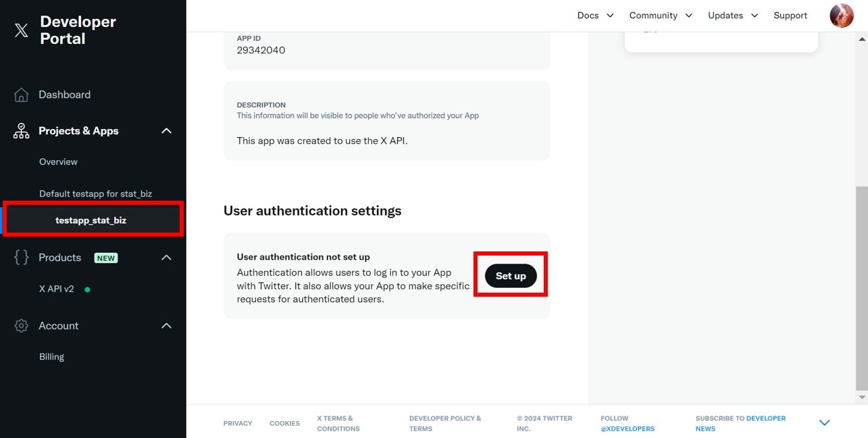Click the © 2024 Twitter Inc. text

tap(544, 423)
